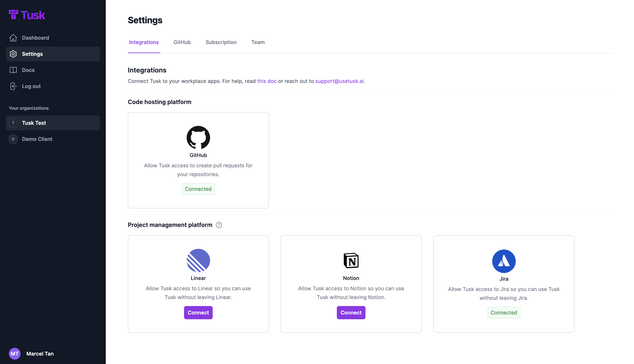
Task: Click Connected badge on Jira card
Action: 504,312
